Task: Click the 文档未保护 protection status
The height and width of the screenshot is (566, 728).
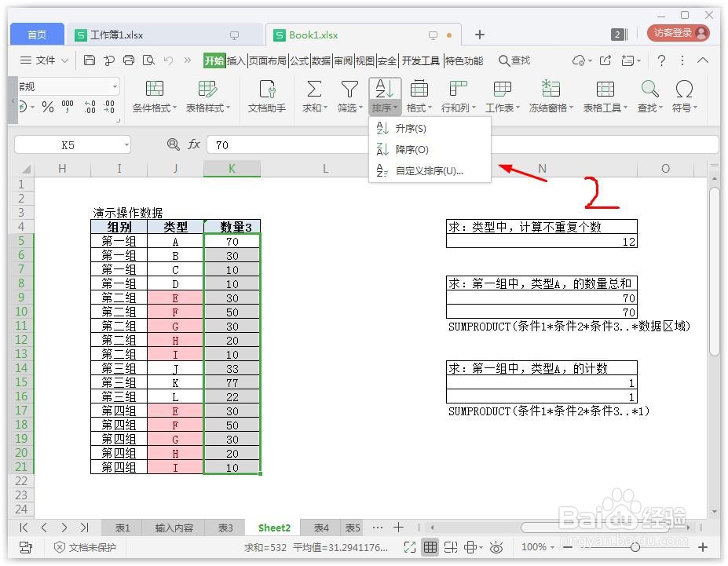Action: pyautogui.click(x=90, y=548)
